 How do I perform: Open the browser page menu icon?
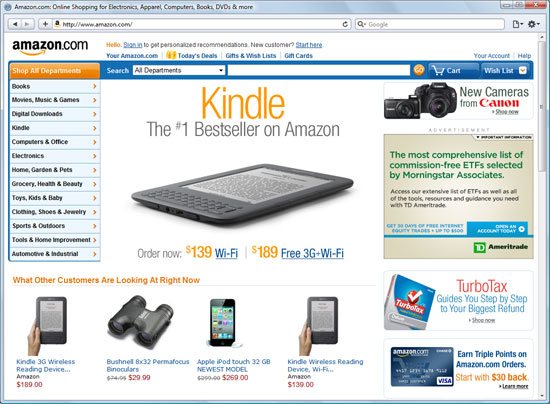[x=517, y=24]
